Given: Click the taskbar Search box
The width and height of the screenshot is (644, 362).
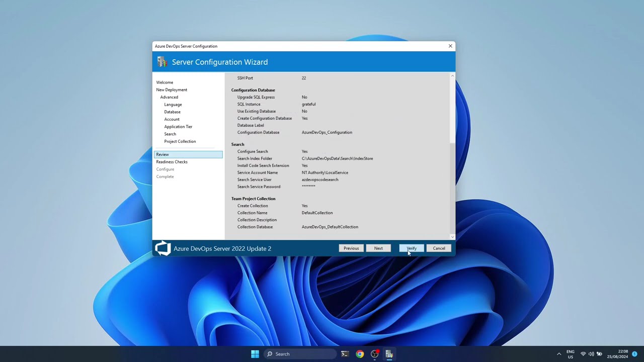Looking at the screenshot, I should (x=300, y=354).
